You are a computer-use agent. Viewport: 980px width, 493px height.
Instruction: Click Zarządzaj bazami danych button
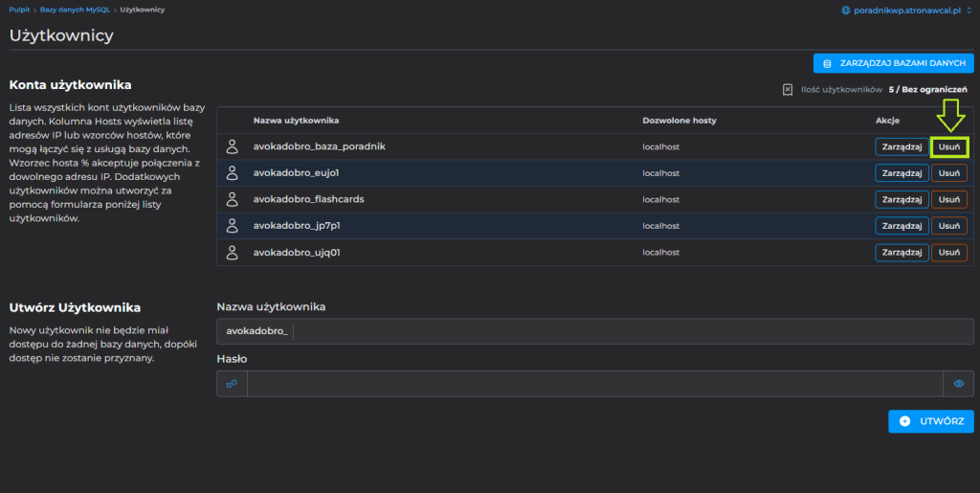click(893, 63)
